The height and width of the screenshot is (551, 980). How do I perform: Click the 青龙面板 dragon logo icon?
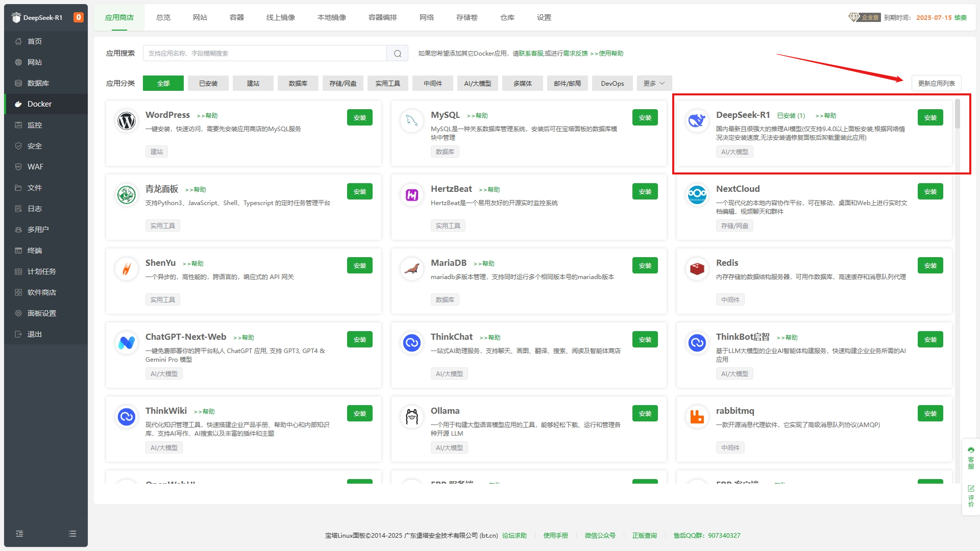coord(127,195)
